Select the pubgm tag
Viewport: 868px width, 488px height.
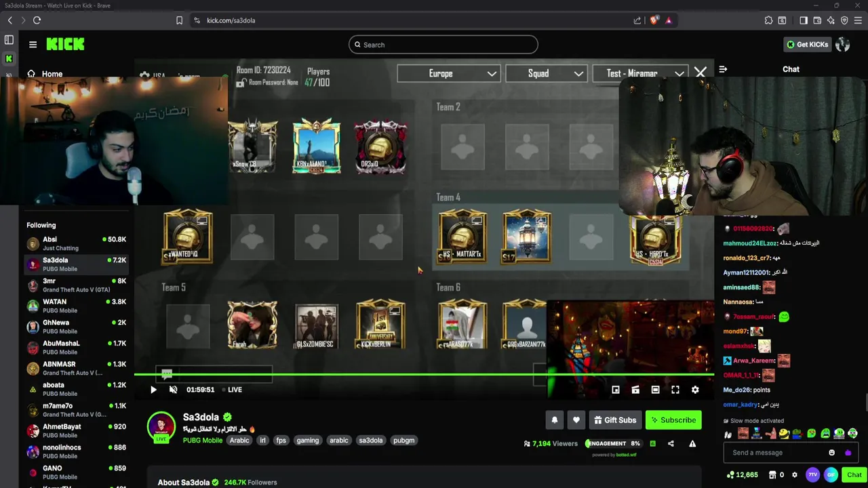pyautogui.click(x=403, y=441)
